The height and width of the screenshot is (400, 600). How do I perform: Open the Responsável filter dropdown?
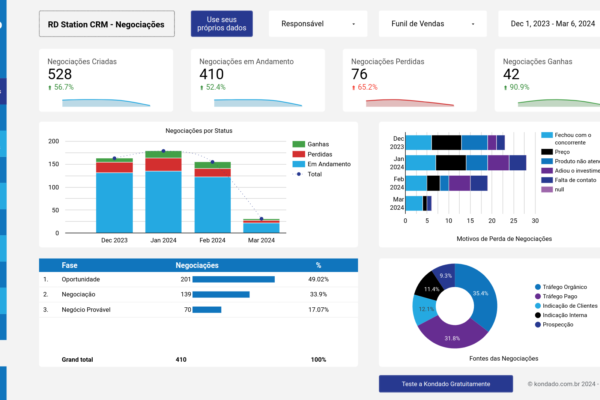(x=318, y=23)
